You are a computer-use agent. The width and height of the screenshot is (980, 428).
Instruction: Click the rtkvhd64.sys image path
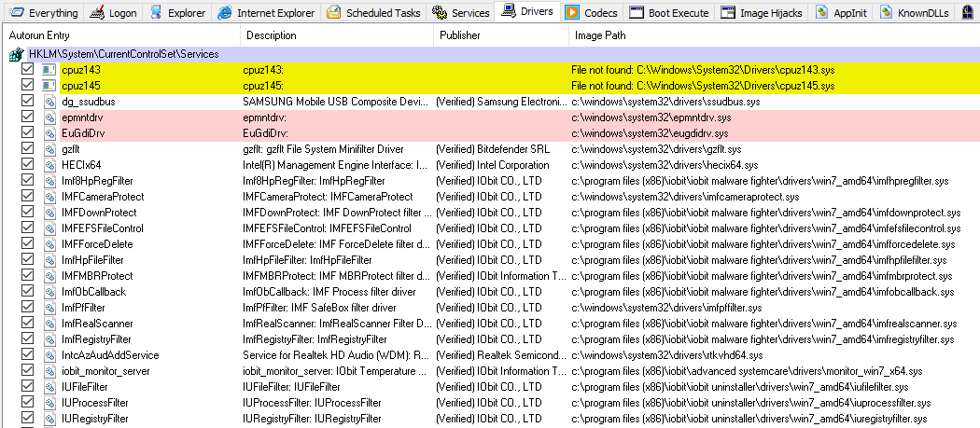pos(667,355)
